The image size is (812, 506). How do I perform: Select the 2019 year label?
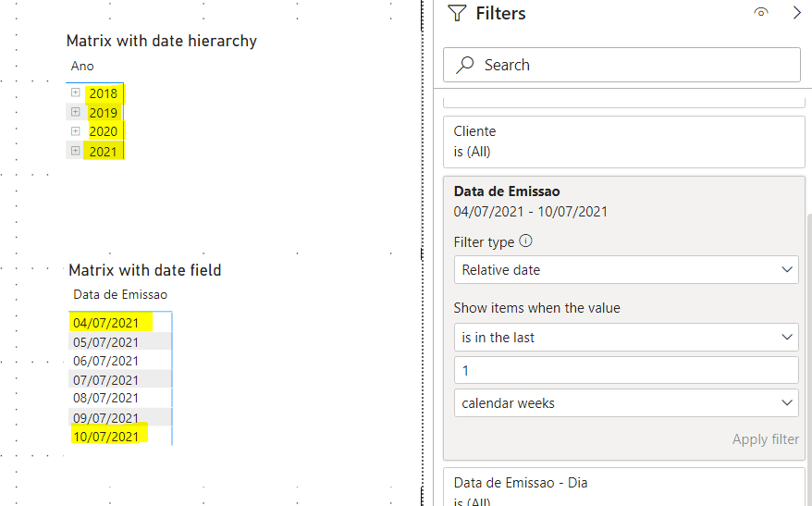click(103, 112)
